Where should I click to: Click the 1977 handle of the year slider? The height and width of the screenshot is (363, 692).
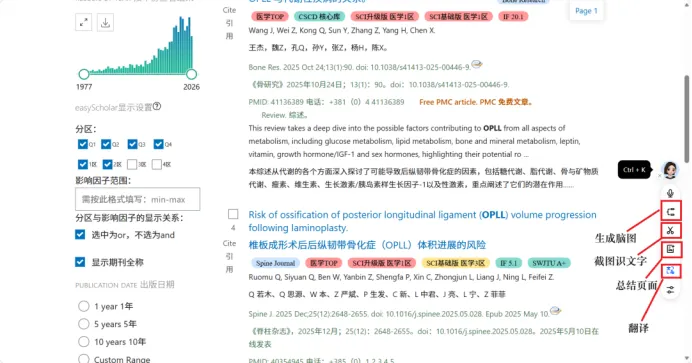tap(84, 74)
